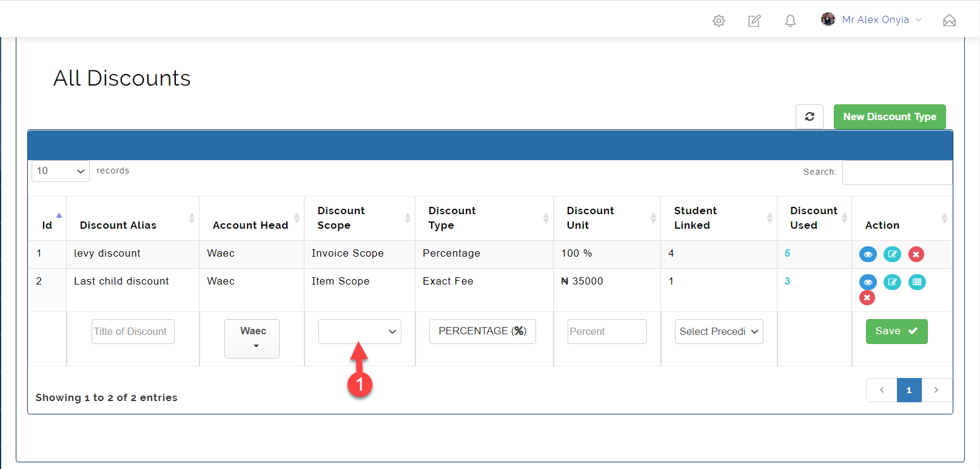Open the Select Precedence dropdown
The image size is (980, 469).
click(x=719, y=331)
